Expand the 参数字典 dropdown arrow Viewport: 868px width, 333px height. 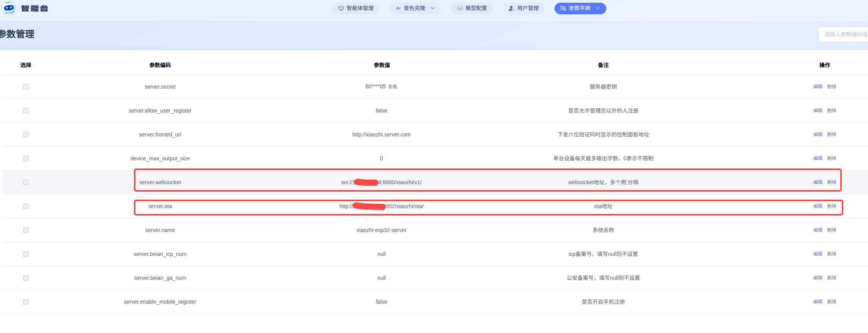click(x=598, y=8)
